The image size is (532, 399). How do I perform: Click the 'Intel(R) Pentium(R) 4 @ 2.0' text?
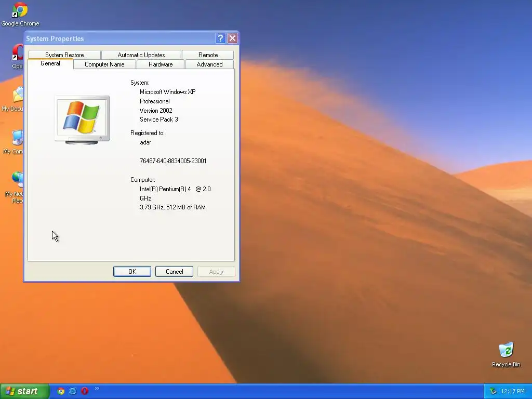(x=175, y=189)
